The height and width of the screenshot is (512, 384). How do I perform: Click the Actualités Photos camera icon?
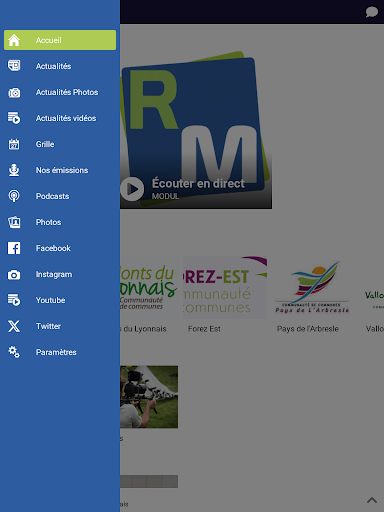[x=14, y=92]
